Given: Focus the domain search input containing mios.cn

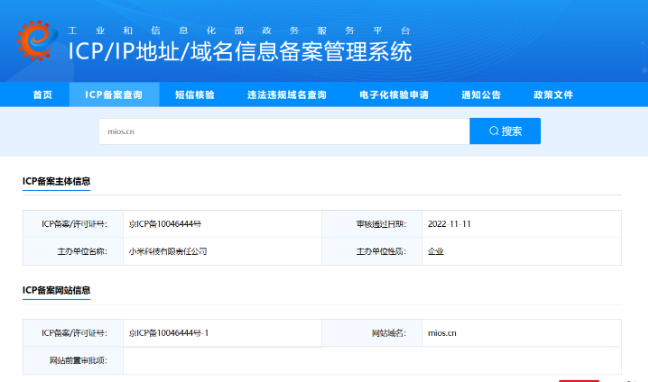Looking at the screenshot, I should [x=284, y=131].
